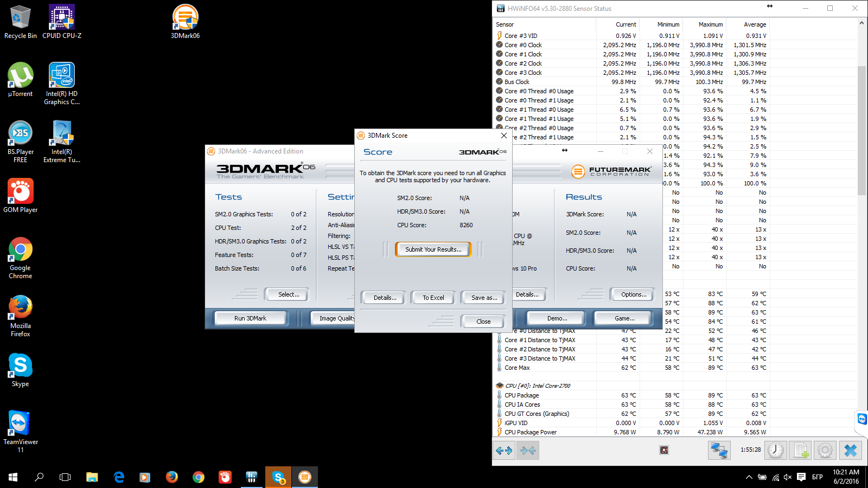Click Details button under System section
Image resolution: width=868 pixels, height=488 pixels.
coord(529,294)
